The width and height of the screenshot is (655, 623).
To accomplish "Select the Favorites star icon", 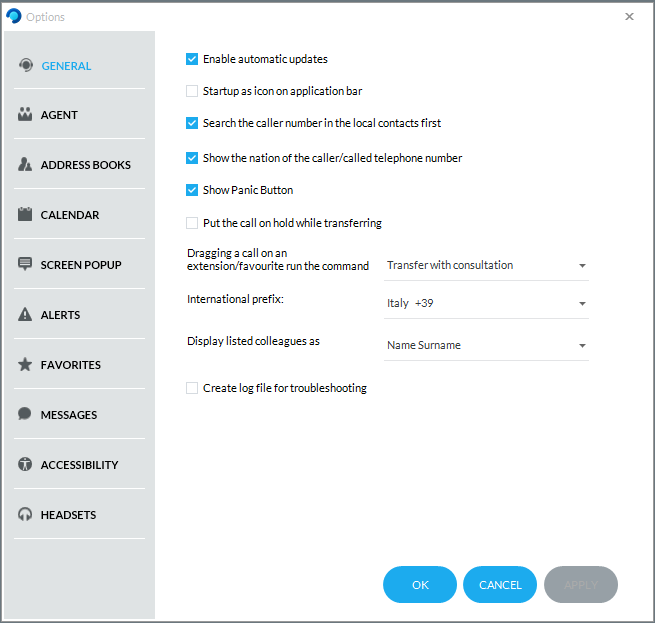I will pos(25,365).
